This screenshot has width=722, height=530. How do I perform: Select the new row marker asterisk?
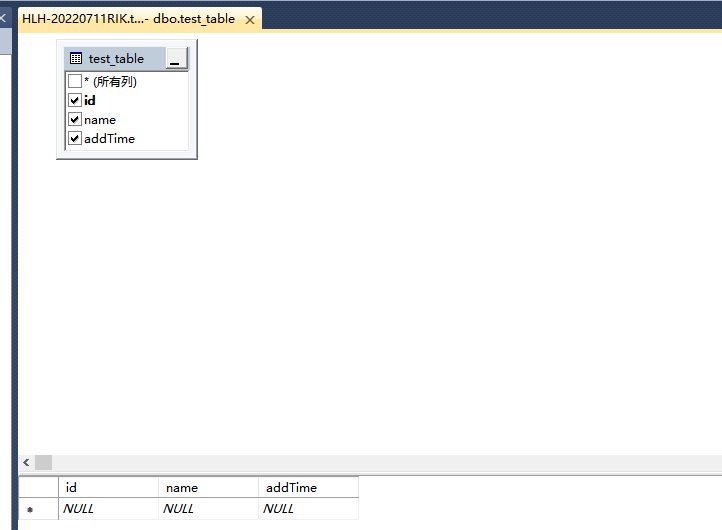pyautogui.click(x=30, y=509)
